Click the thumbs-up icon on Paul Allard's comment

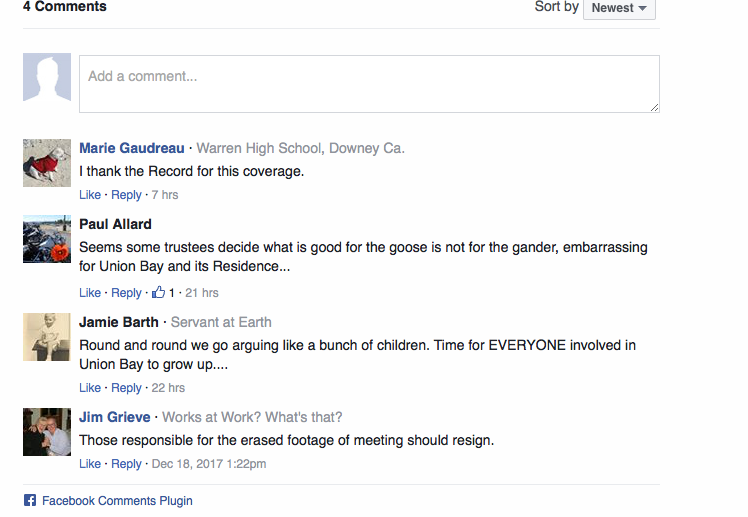[x=158, y=293]
